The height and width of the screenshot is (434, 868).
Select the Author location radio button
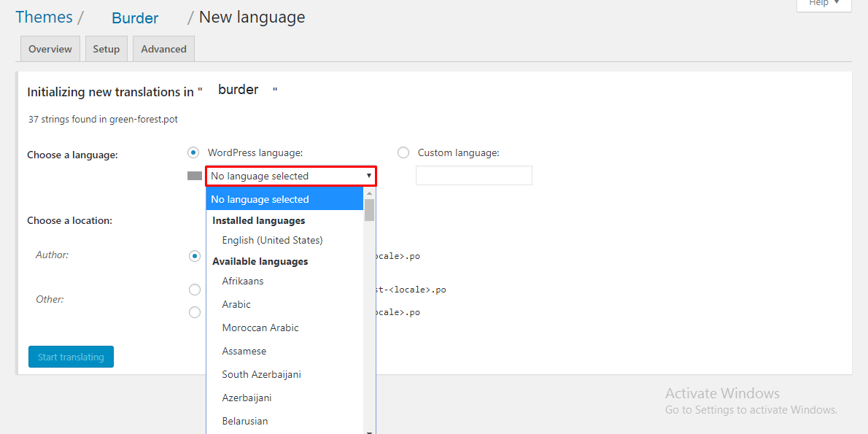[x=194, y=256]
